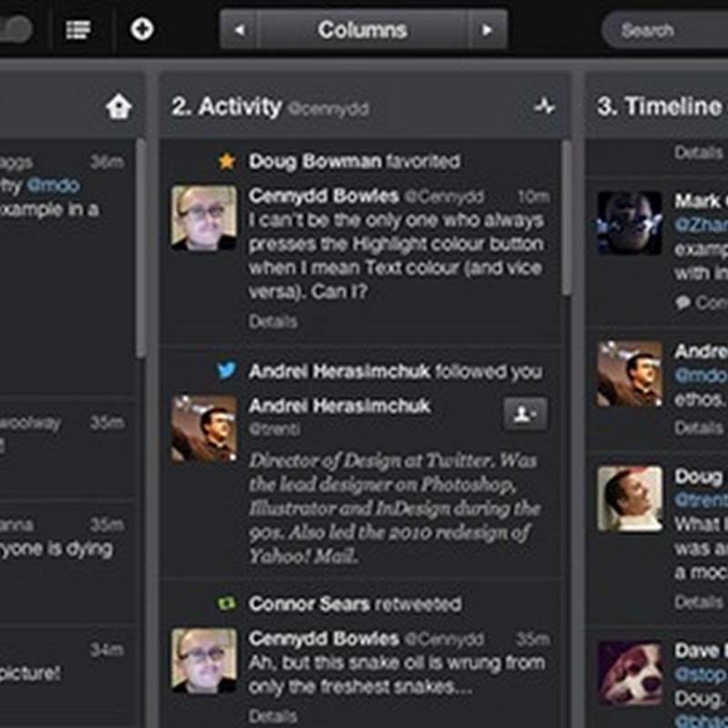Click Details under Doug's Timeline tweet

(699, 602)
